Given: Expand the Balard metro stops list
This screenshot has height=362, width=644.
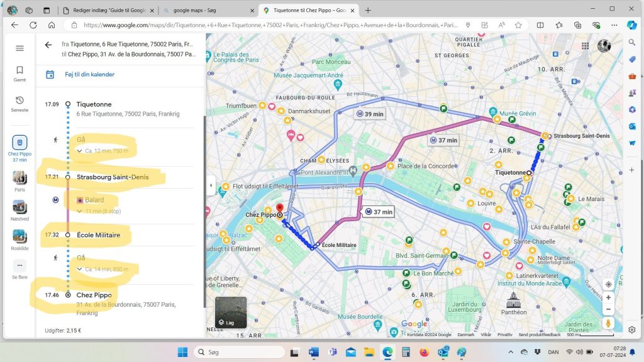Looking at the screenshot, I should [x=79, y=211].
